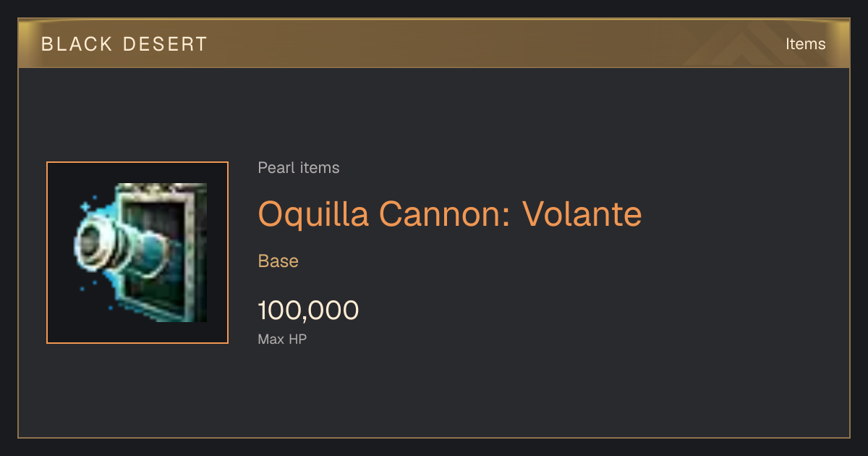Click the BLACK DESERT header title
This screenshot has height=456, width=868.
click(x=124, y=44)
